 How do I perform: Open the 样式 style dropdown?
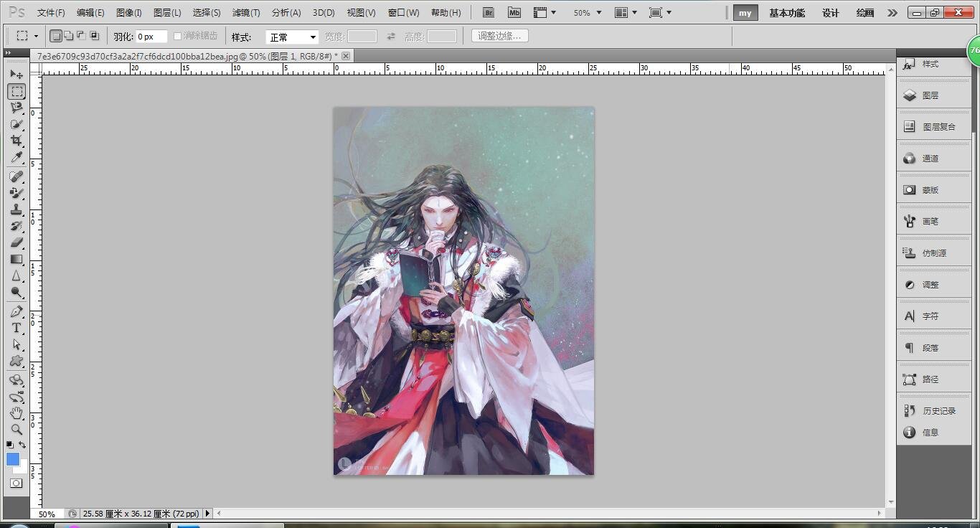pyautogui.click(x=292, y=37)
